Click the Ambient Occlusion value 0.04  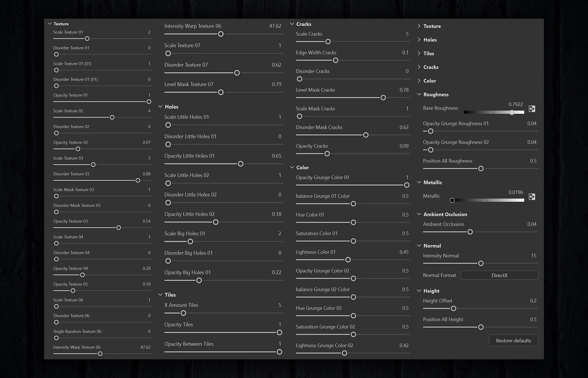coord(532,224)
